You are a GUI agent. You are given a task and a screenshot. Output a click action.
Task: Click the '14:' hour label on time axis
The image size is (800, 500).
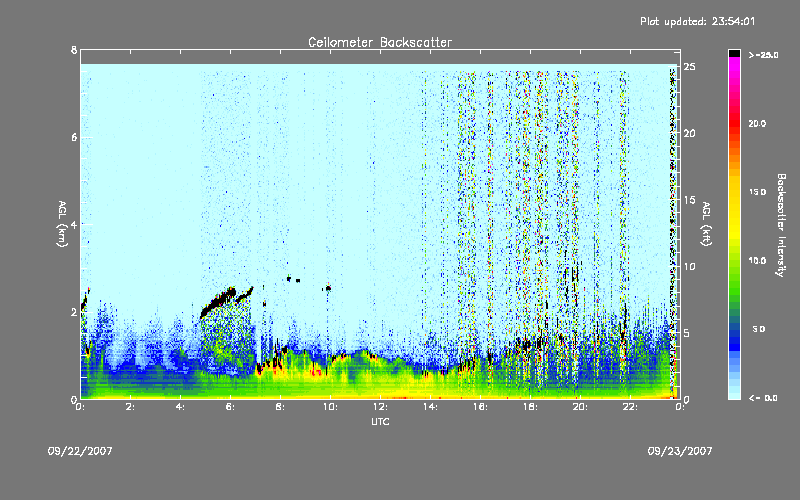click(x=430, y=407)
